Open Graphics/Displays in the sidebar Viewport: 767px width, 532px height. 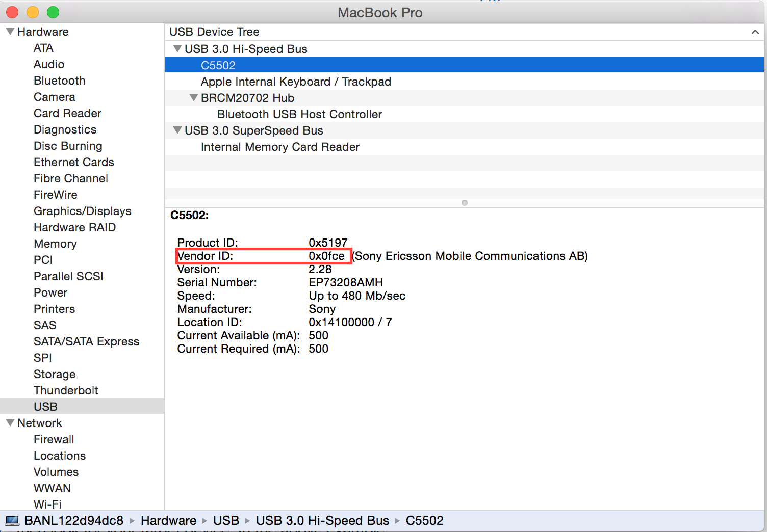tap(82, 211)
